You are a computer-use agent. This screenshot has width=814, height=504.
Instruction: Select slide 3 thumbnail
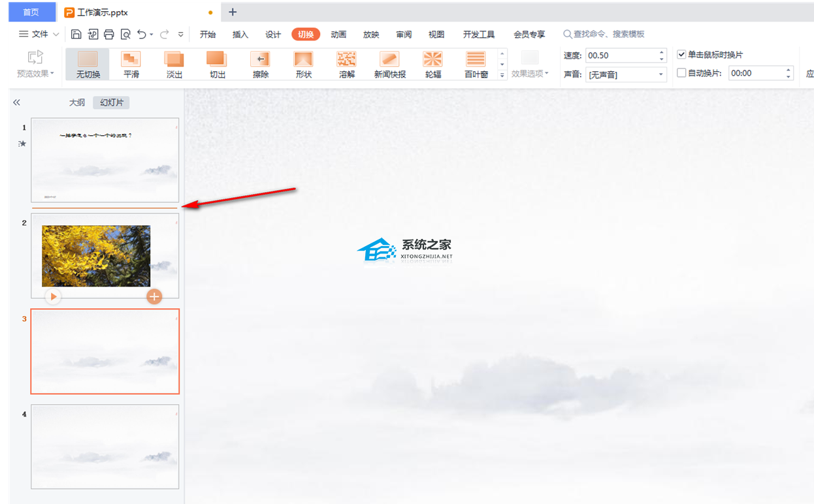(x=105, y=351)
